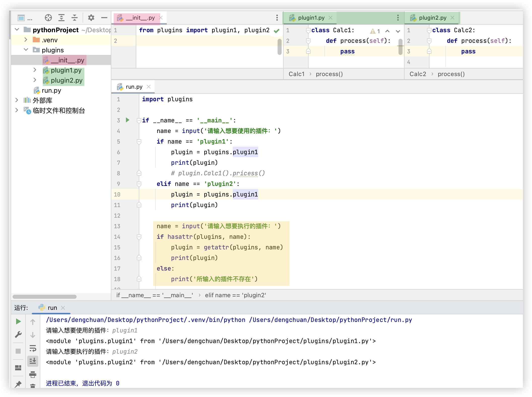Image resolution: width=532 pixels, height=397 pixels.
Task: Click the Expand All icon in project toolbar
Action: click(61, 18)
